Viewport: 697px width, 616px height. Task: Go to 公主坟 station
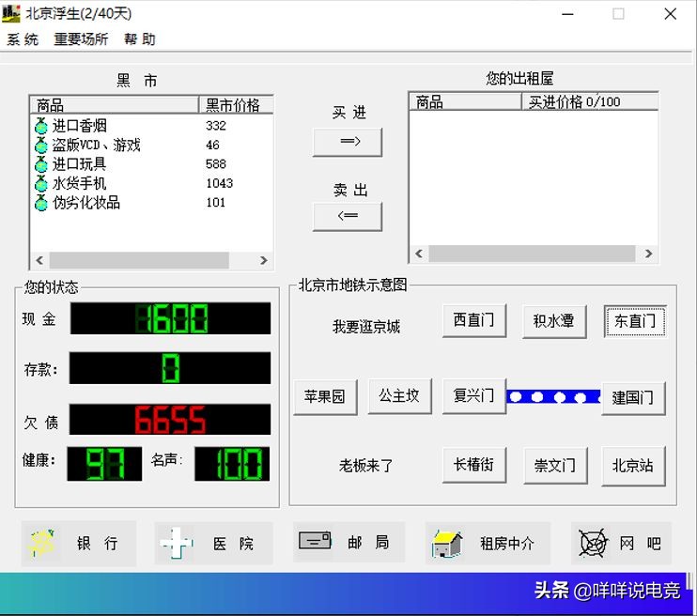(399, 396)
